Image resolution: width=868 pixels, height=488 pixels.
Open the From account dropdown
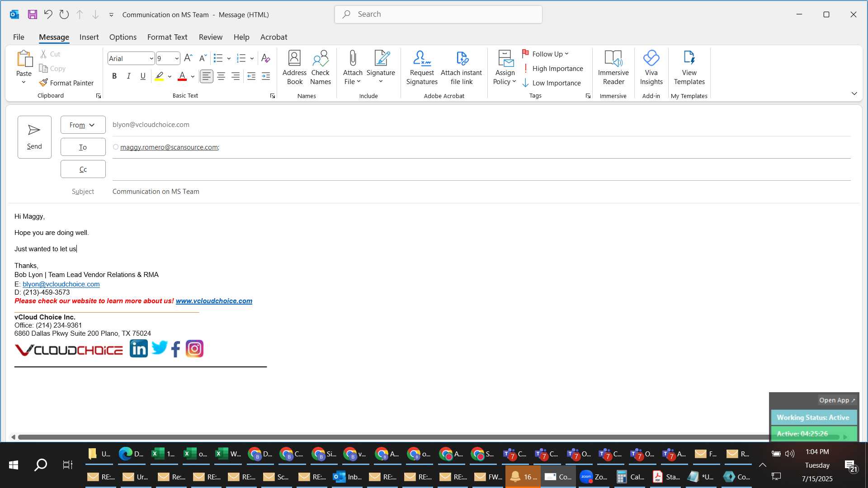click(x=83, y=125)
